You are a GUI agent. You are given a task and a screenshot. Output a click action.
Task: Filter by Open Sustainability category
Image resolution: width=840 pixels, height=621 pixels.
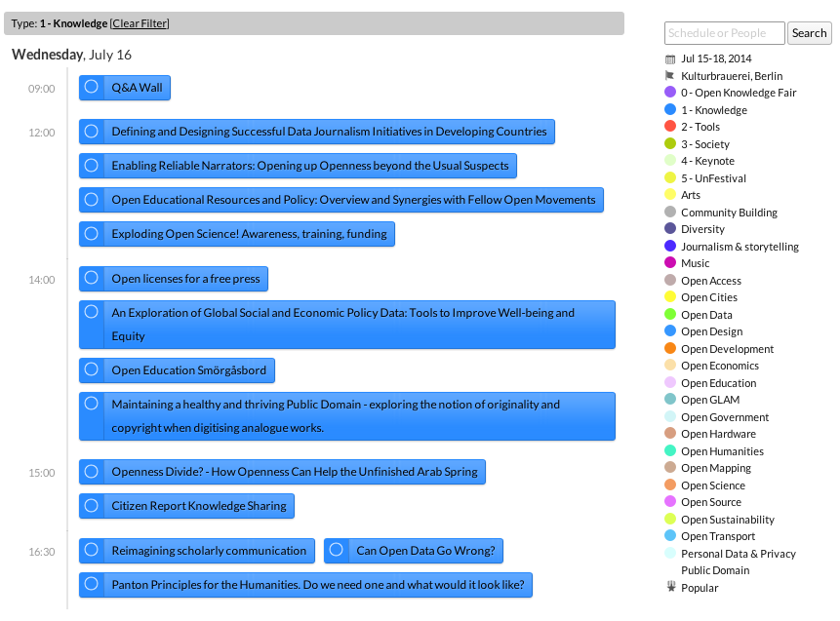click(x=728, y=520)
